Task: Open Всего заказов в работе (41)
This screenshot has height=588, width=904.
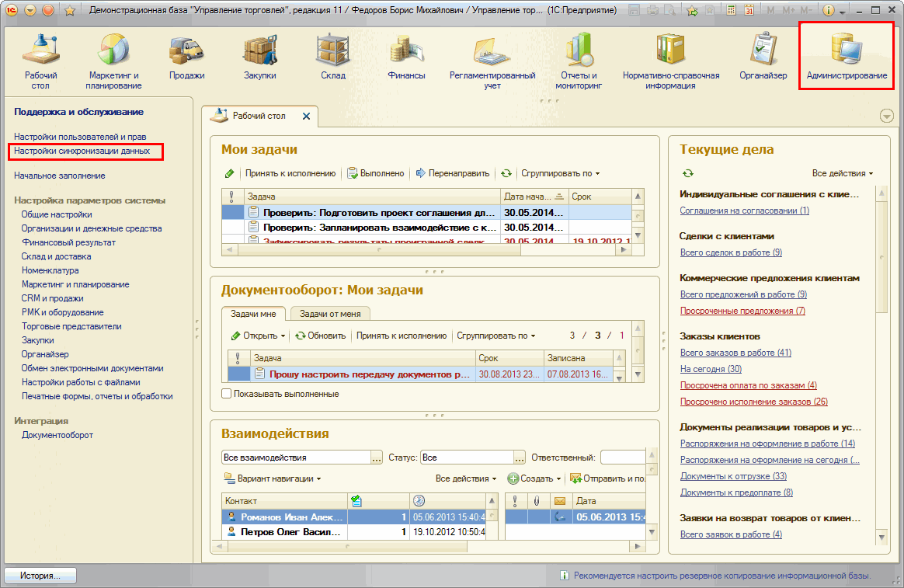Action: click(735, 352)
